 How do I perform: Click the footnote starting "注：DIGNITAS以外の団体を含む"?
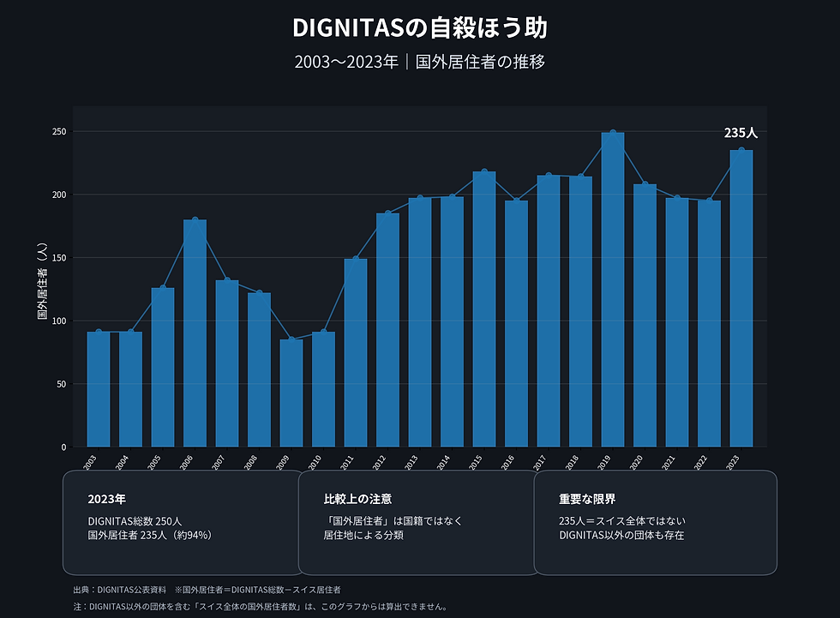point(261,607)
